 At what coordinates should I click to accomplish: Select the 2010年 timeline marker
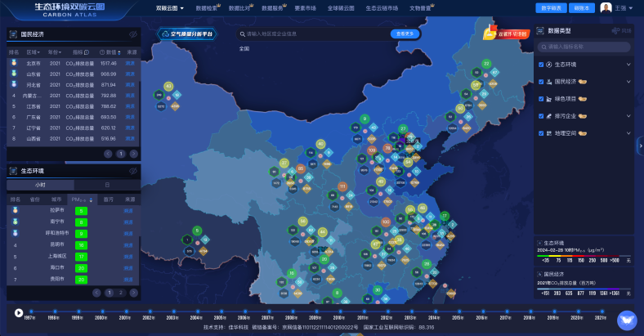click(340, 311)
